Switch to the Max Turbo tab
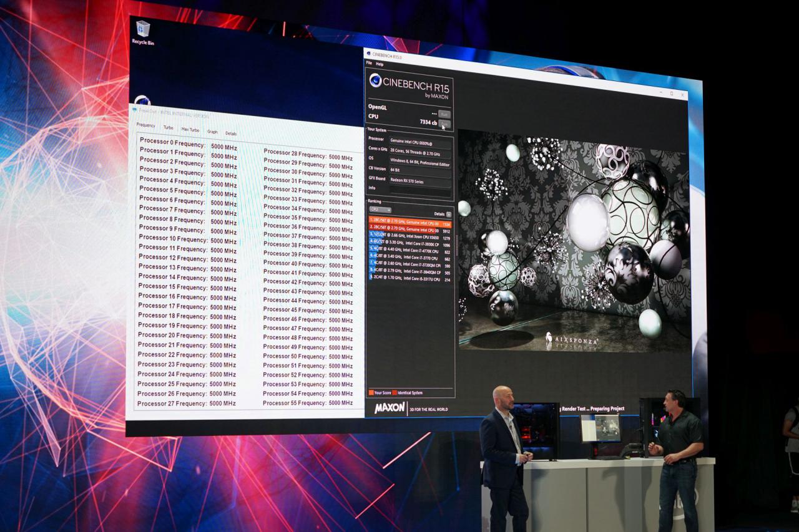Viewport: 799px width, 532px height. pyautogui.click(x=190, y=130)
